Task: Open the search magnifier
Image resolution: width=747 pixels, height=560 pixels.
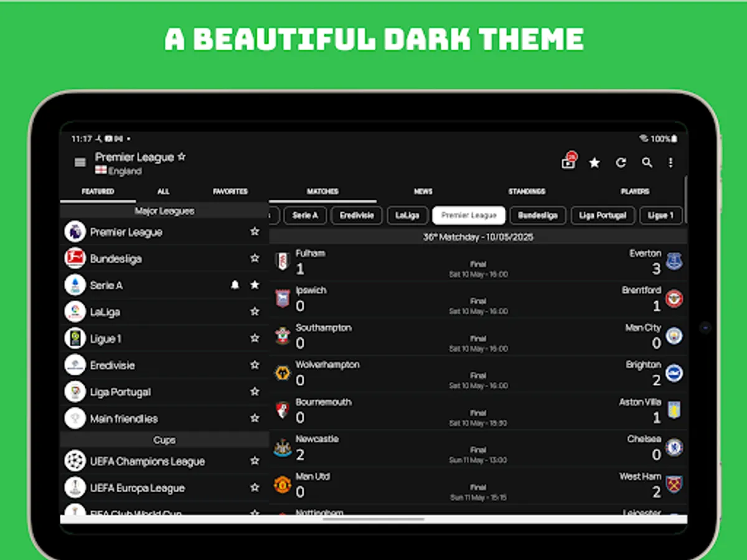Action: [x=647, y=162]
